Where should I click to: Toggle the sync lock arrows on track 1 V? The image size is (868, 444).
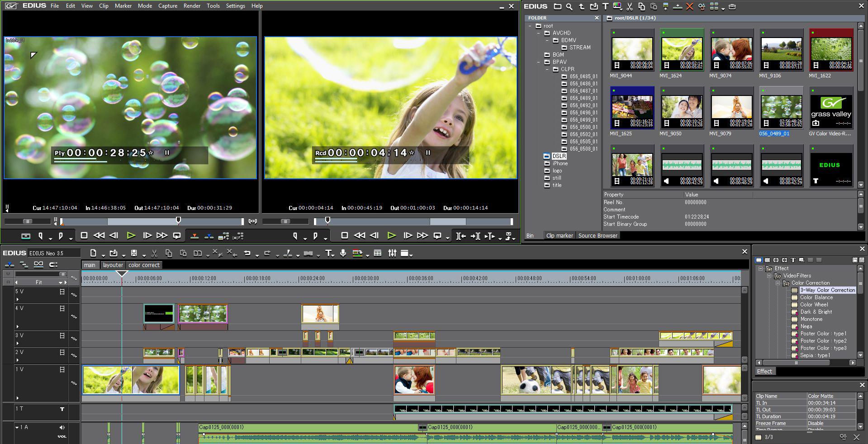(x=74, y=383)
